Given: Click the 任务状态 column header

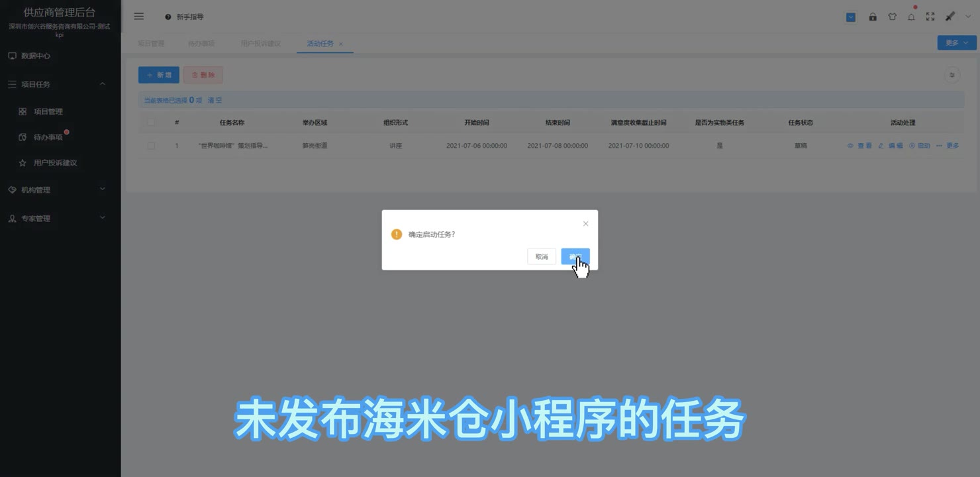Looking at the screenshot, I should (x=801, y=123).
